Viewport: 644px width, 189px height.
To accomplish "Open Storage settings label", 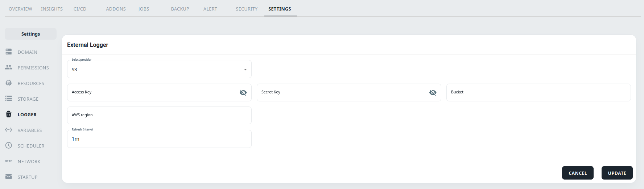I will 28,99.
